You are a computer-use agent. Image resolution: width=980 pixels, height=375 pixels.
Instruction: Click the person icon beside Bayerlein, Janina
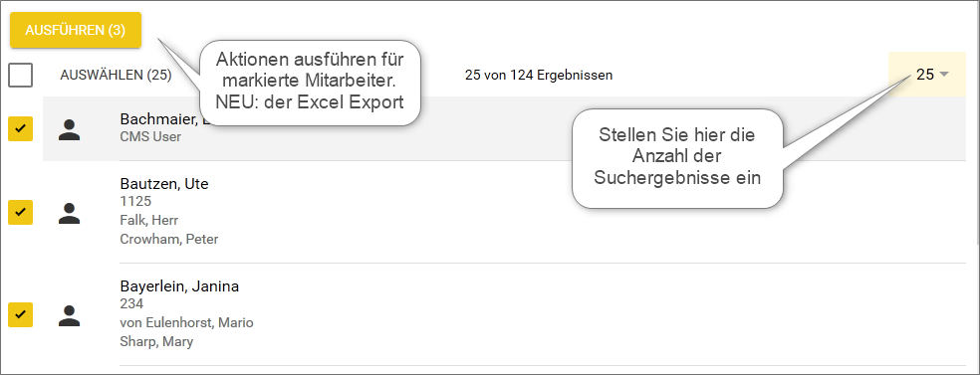(70, 315)
